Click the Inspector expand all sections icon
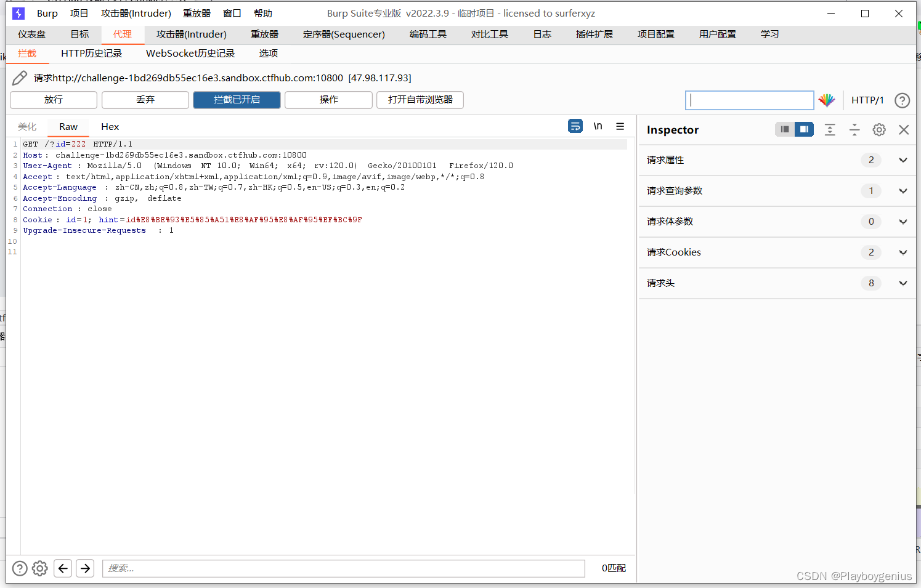 pyautogui.click(x=830, y=129)
